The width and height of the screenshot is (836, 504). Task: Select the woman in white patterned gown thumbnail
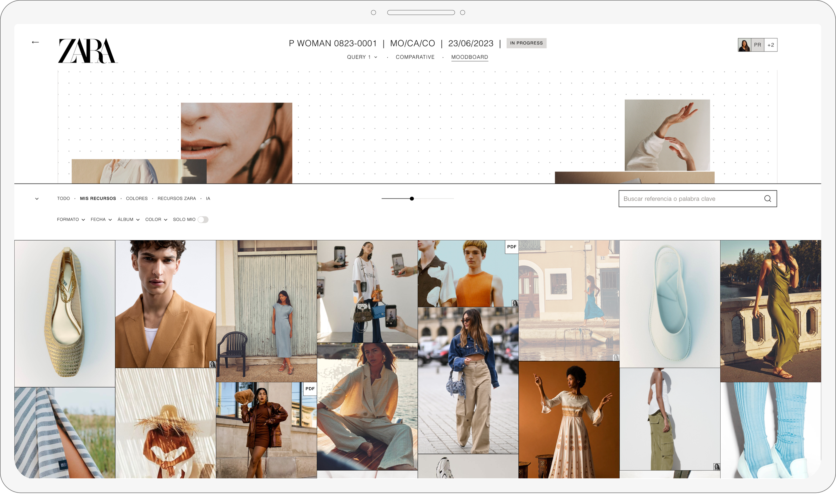[568, 420]
